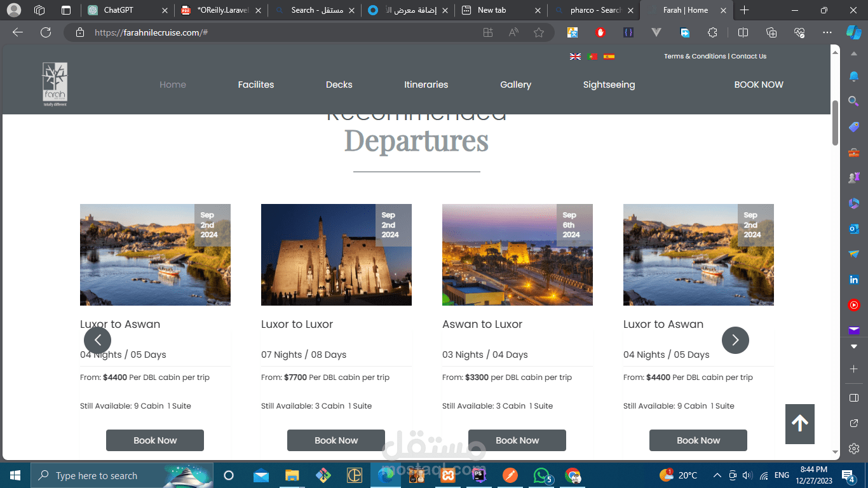Add a site with sidebar plus button

(x=854, y=369)
